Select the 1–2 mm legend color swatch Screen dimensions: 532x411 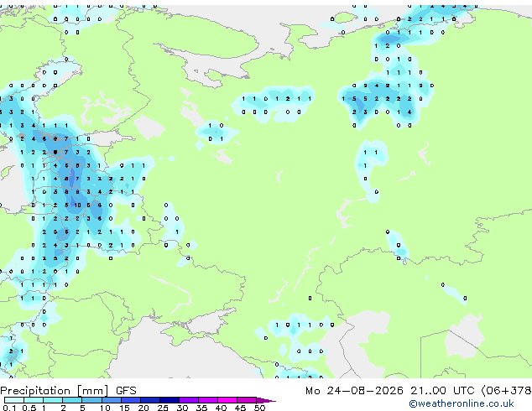tap(53, 400)
